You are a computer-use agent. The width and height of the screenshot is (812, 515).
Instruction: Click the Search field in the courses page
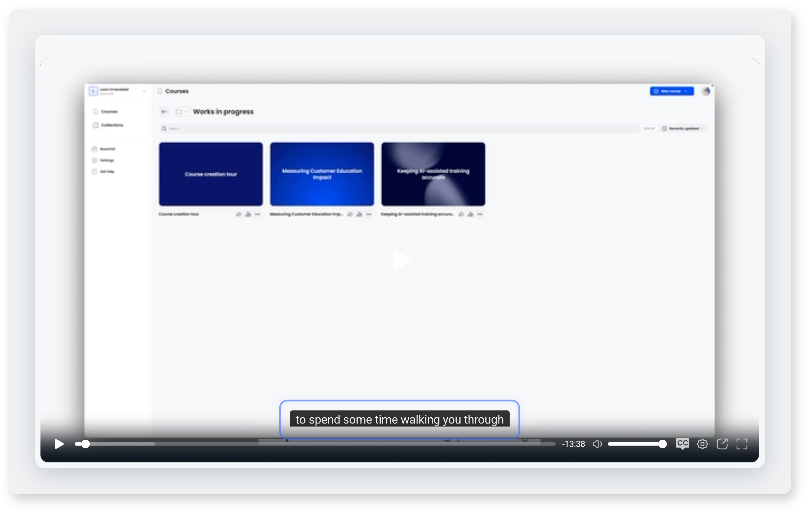[x=399, y=128]
